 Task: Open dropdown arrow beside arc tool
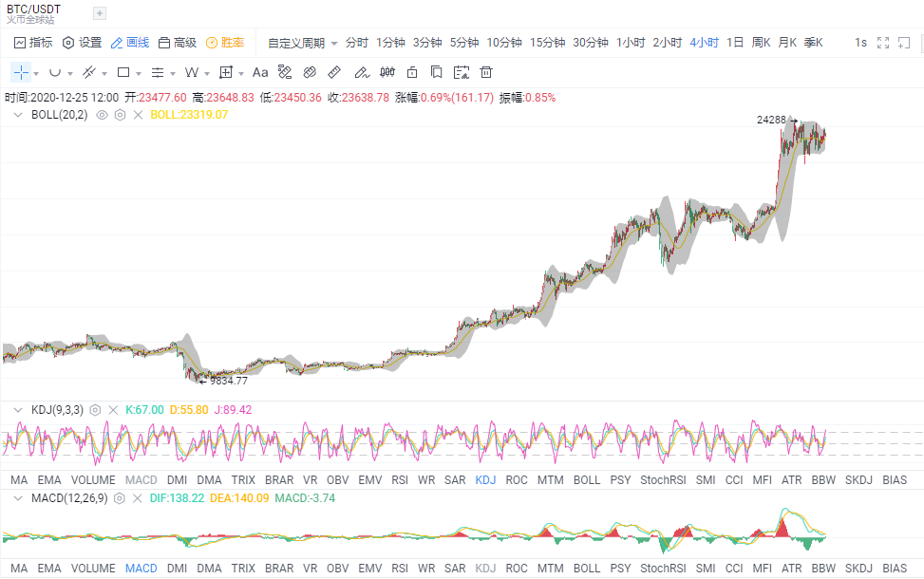(x=70, y=74)
